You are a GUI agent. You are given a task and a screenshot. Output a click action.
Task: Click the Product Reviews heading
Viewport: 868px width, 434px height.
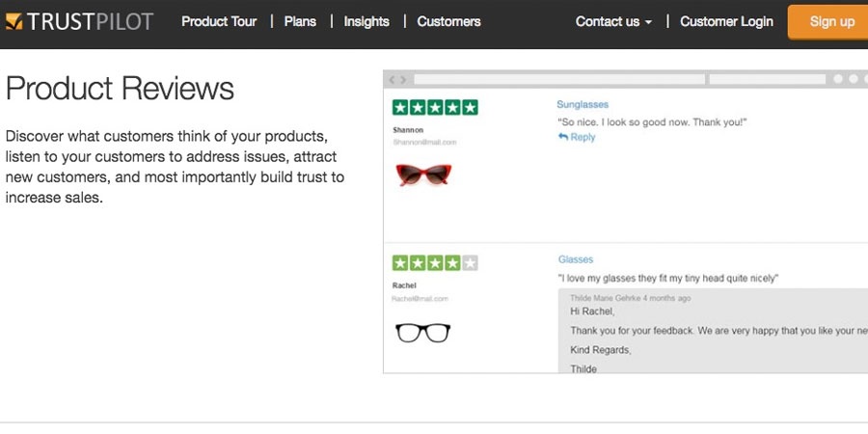point(120,89)
